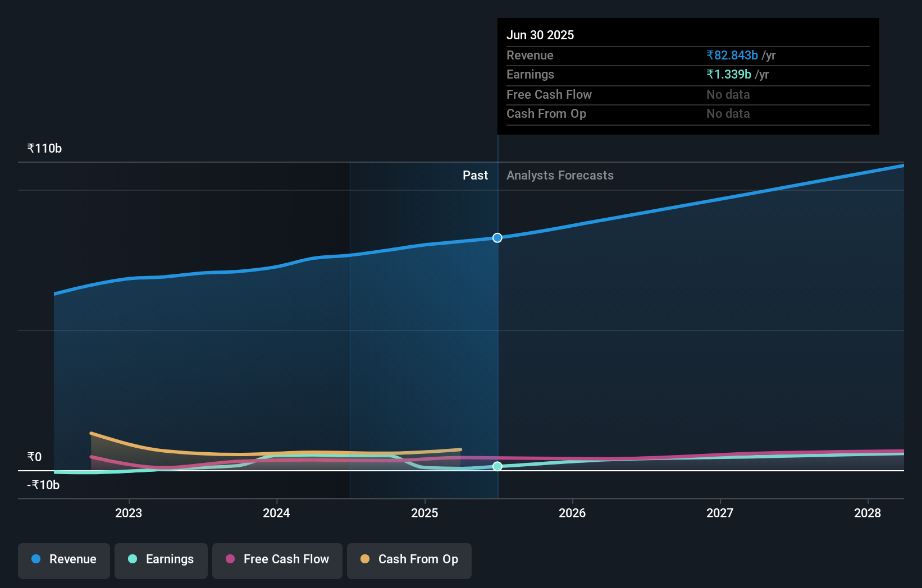This screenshot has height=588, width=922.
Task: Switch to the Analysts Forecasts section
Action: (559, 175)
